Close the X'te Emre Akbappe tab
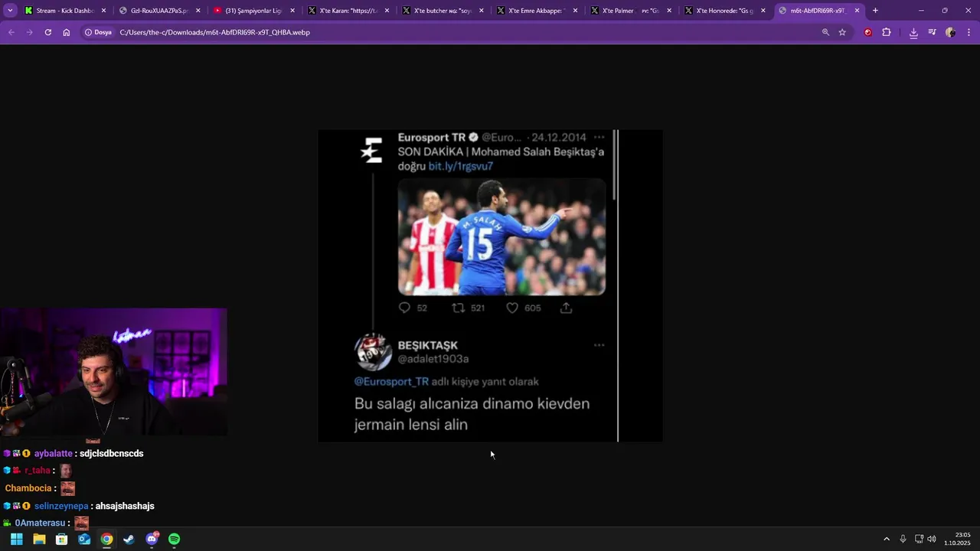 point(575,11)
